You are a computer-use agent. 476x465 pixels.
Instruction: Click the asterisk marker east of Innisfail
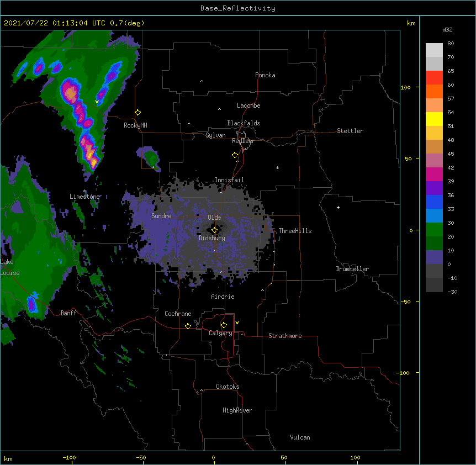(x=277, y=167)
